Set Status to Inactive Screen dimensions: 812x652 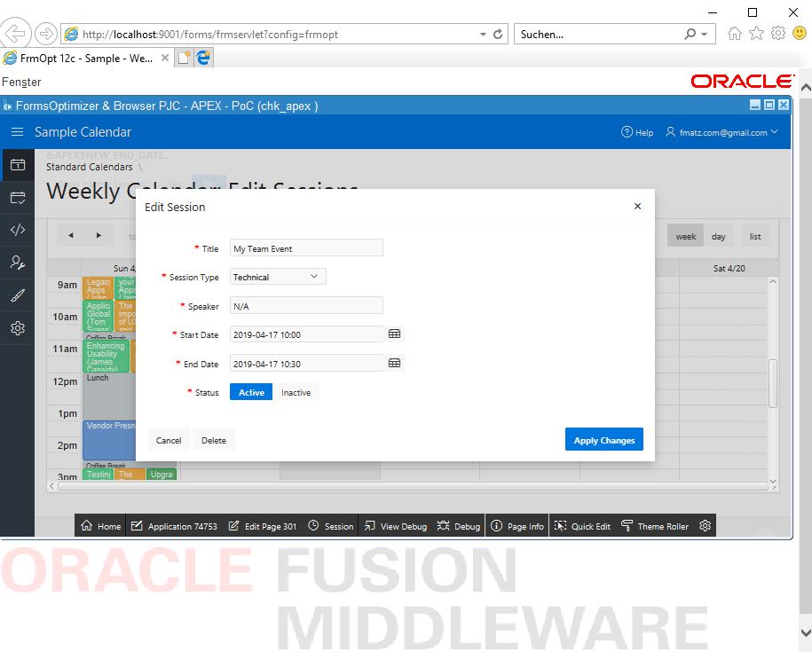[296, 393]
